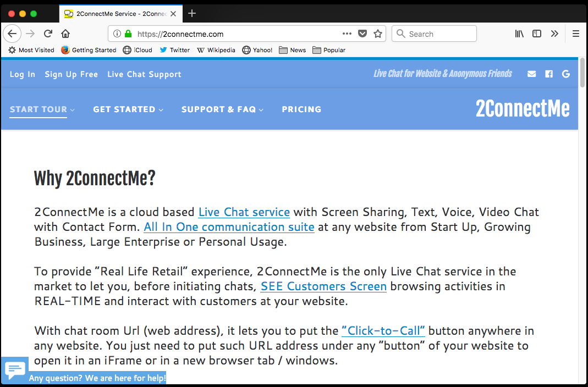
Task: Open the Library icon in toolbar
Action: [519, 34]
